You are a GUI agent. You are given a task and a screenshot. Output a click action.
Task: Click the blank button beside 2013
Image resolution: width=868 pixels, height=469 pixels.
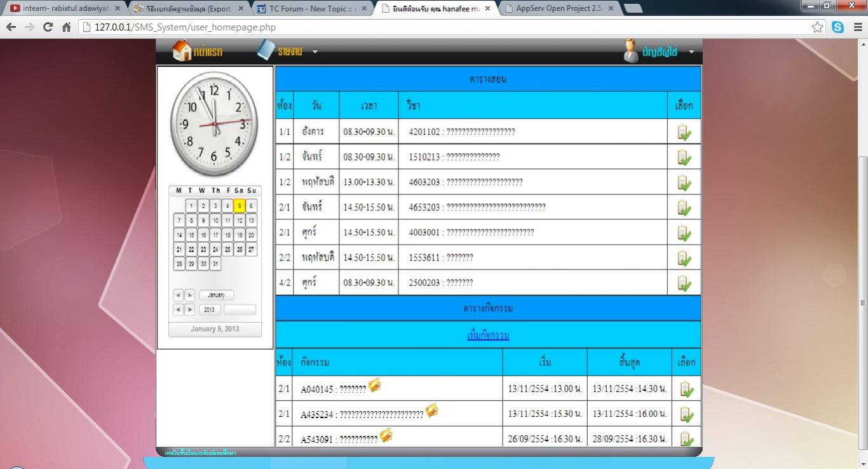tap(240, 309)
